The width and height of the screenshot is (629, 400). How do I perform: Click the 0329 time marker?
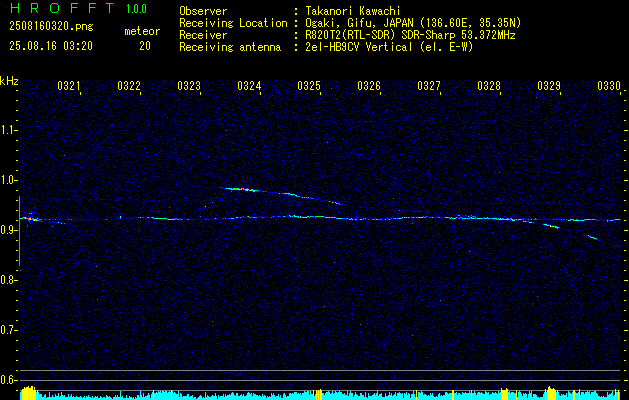click(x=549, y=85)
